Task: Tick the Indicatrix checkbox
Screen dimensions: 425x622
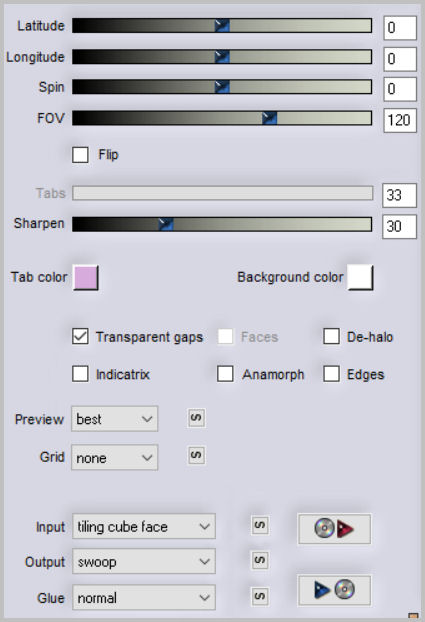Action: (80, 374)
